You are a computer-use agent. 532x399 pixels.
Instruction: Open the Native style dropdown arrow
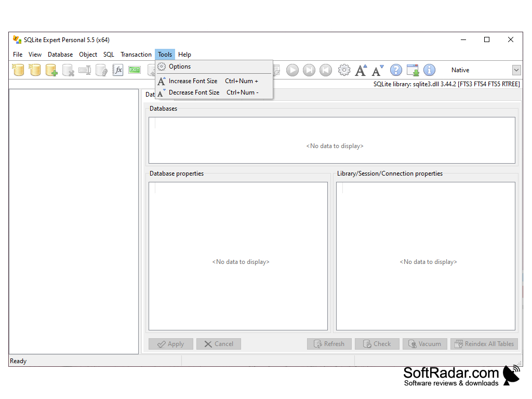click(x=516, y=70)
